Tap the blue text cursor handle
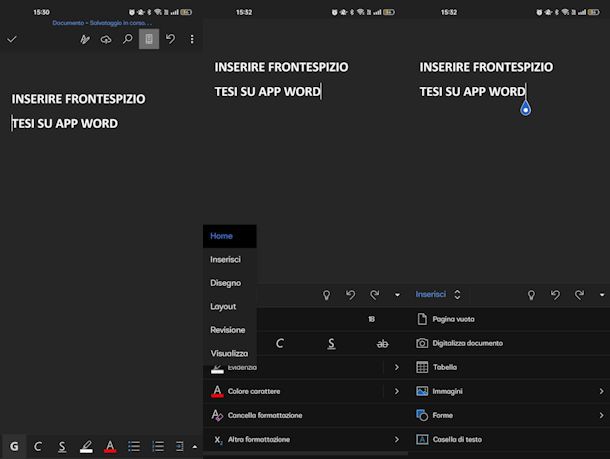610x459 pixels. tap(525, 108)
